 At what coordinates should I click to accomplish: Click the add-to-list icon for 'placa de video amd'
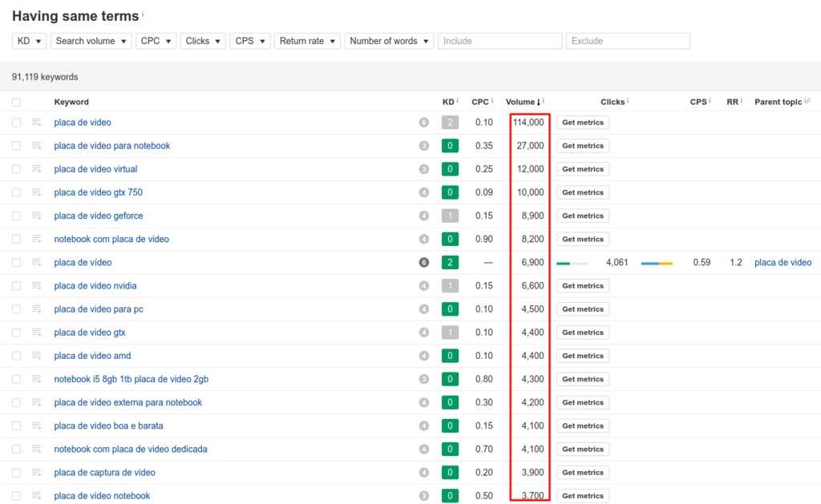(37, 356)
